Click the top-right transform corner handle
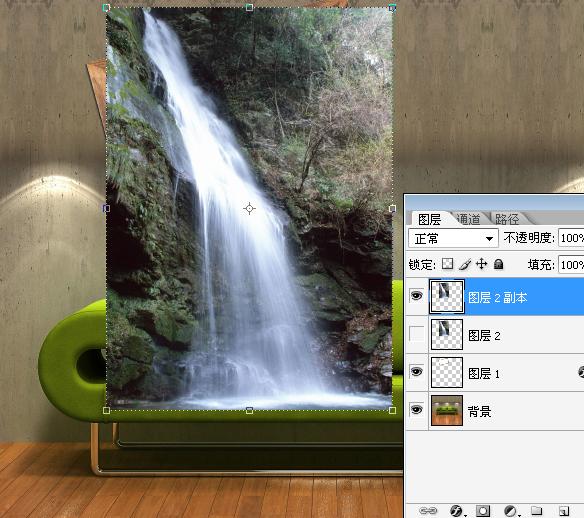This screenshot has height=518, width=584. click(x=392, y=7)
